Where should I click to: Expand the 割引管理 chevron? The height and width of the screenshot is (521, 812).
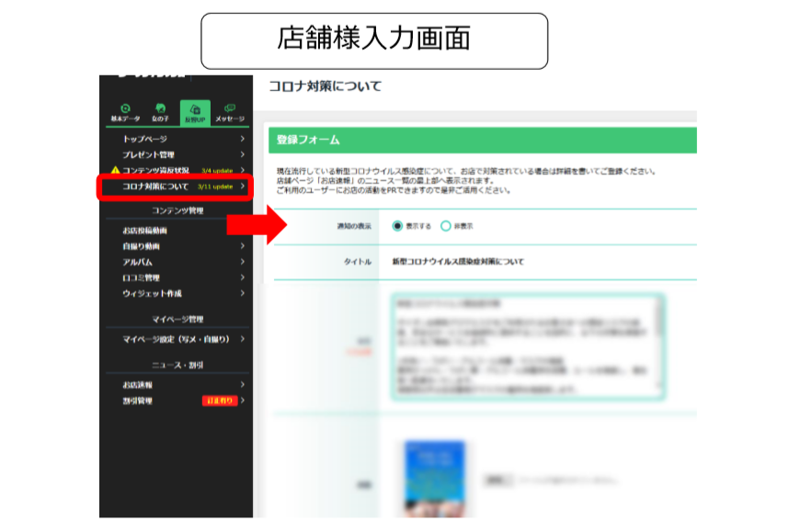point(243,401)
